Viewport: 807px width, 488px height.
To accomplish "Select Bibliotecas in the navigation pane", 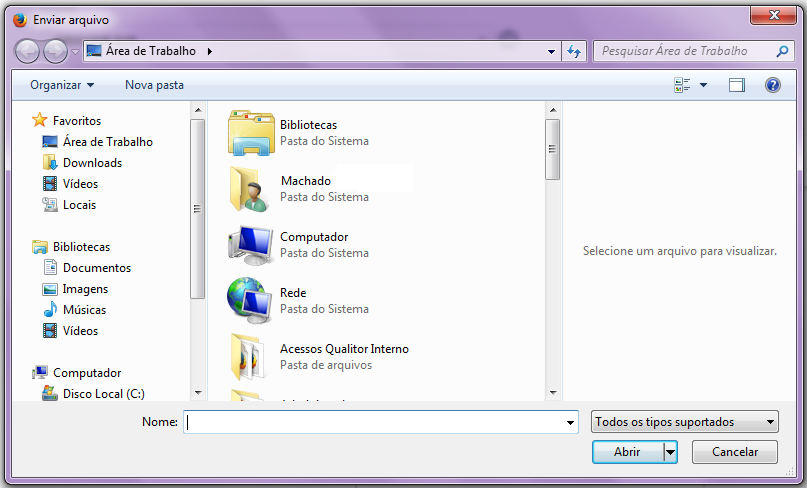I will (x=81, y=247).
